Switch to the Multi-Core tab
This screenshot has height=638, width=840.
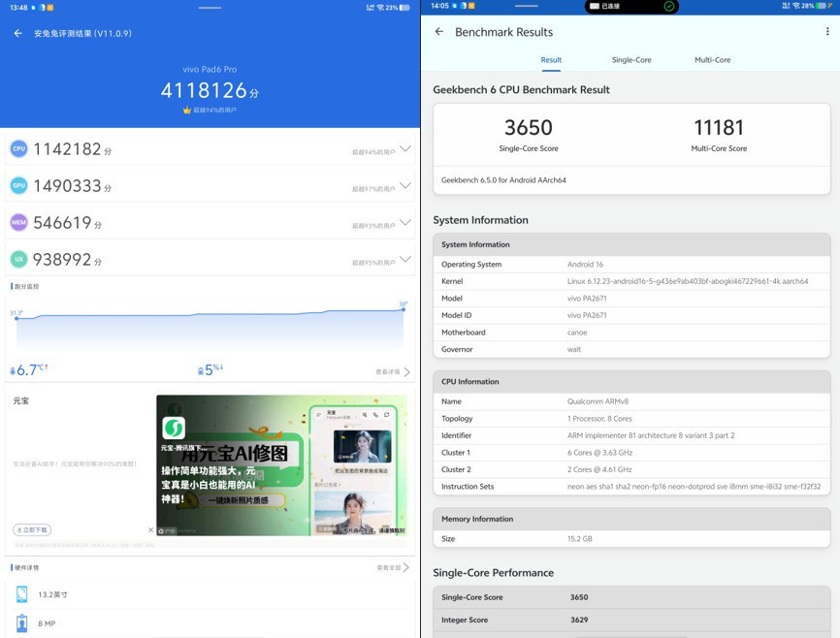[x=713, y=59]
